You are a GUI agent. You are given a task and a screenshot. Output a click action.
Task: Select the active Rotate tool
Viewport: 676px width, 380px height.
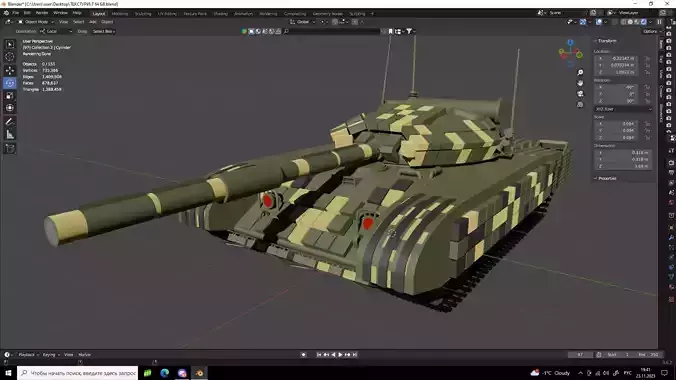coord(10,83)
